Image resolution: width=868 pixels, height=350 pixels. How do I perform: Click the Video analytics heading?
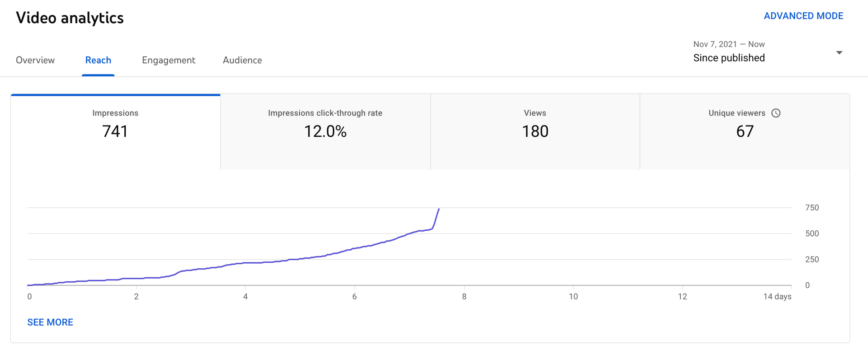click(70, 18)
